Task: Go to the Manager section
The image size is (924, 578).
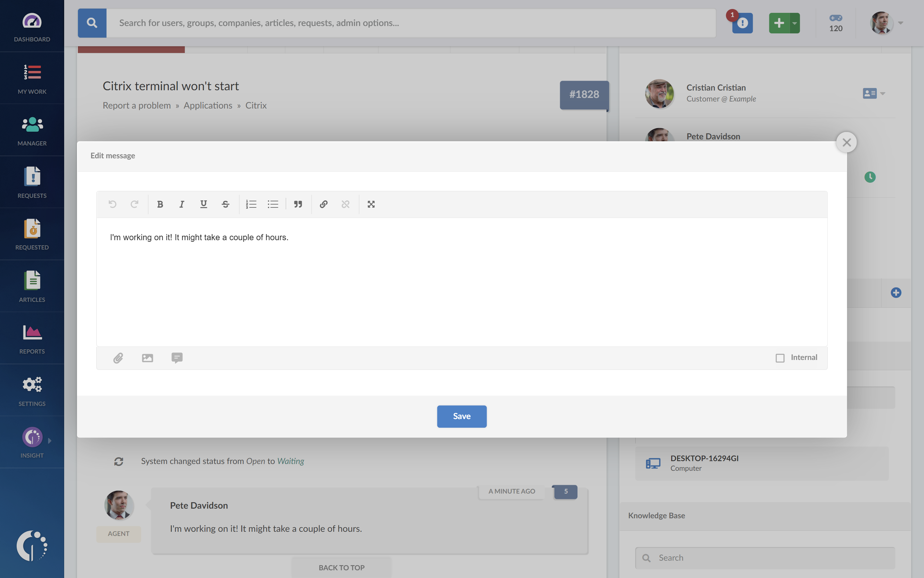Action: (x=32, y=130)
